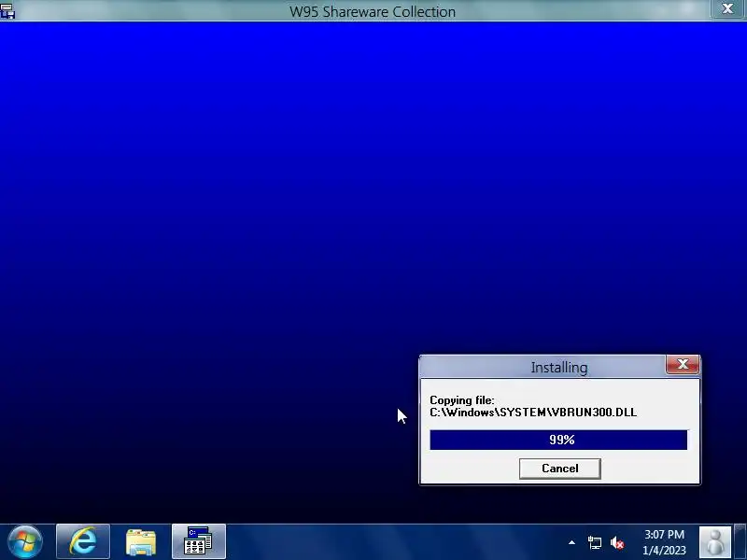Show hidden system tray icons

point(571,542)
